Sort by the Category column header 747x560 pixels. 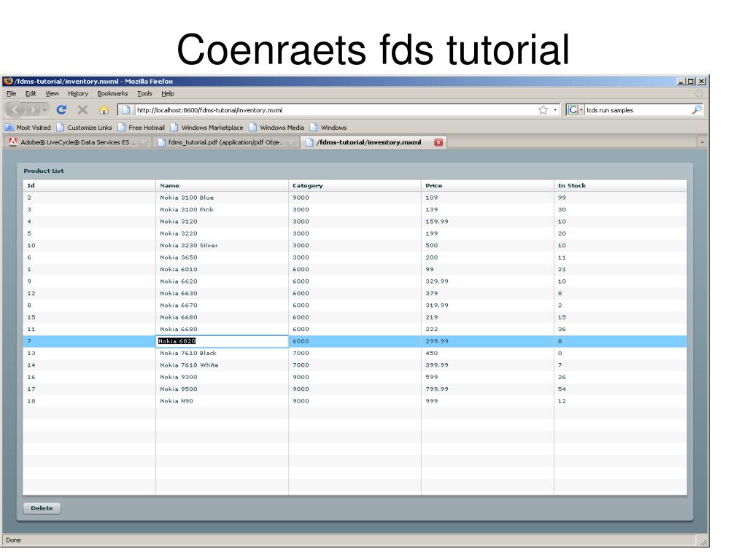click(x=355, y=186)
